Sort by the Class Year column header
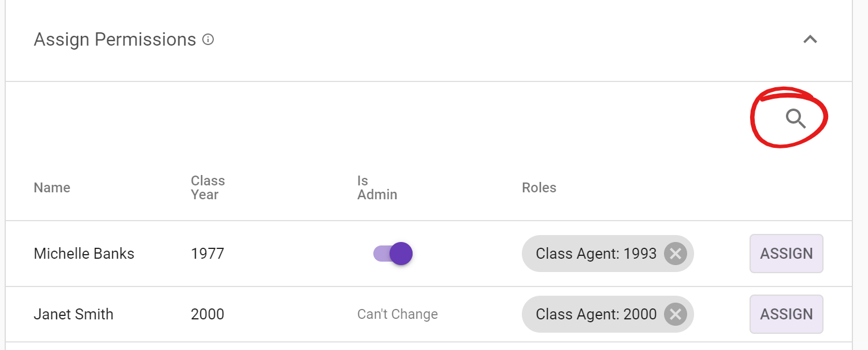The width and height of the screenshot is (868, 350). (207, 188)
